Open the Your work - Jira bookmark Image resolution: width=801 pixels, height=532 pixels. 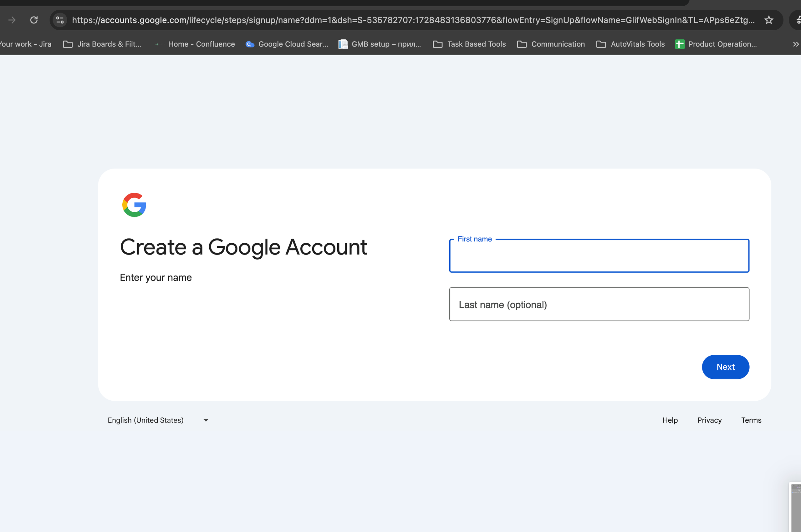[25, 44]
